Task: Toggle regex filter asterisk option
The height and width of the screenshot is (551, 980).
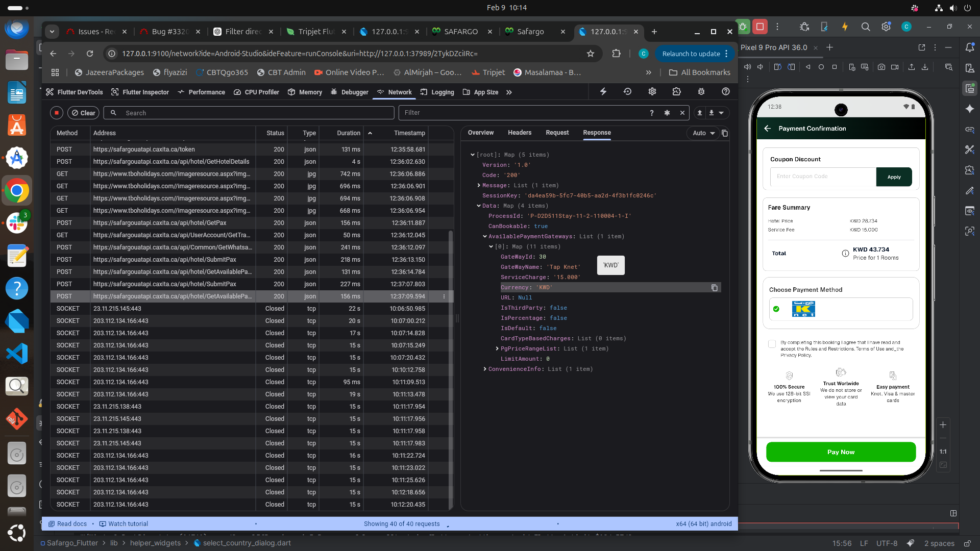Action: click(667, 113)
